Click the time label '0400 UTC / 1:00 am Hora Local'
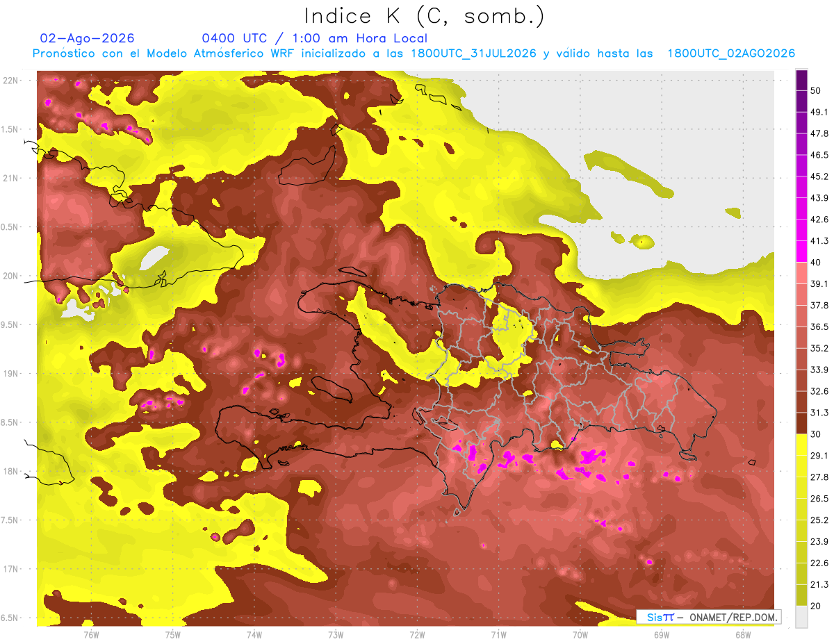Image resolution: width=834 pixels, height=644 pixels. coord(315,38)
